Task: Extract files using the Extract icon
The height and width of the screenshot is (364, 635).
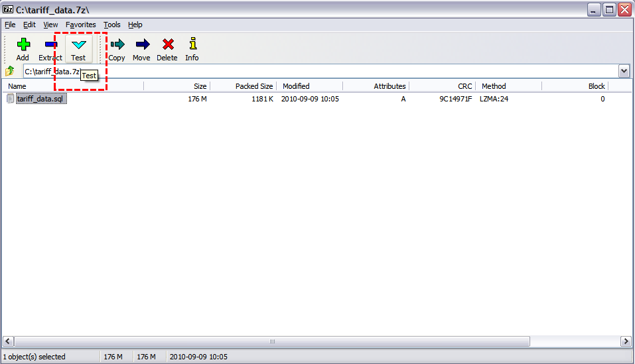Action: click(50, 48)
